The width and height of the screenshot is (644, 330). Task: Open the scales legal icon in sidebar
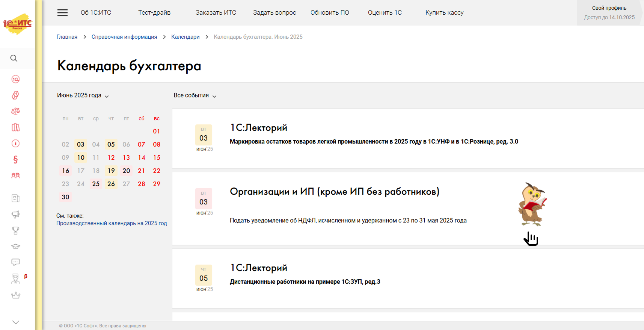coord(15,111)
